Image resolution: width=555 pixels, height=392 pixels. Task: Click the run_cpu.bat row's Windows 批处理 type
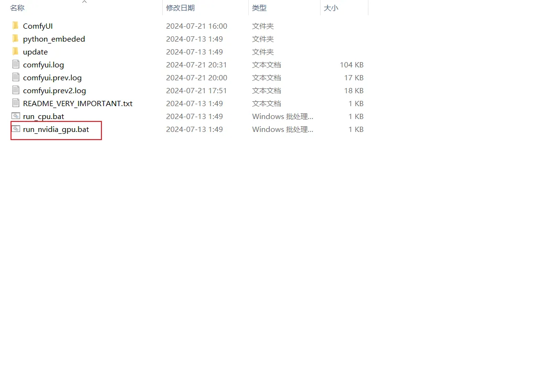click(x=282, y=116)
